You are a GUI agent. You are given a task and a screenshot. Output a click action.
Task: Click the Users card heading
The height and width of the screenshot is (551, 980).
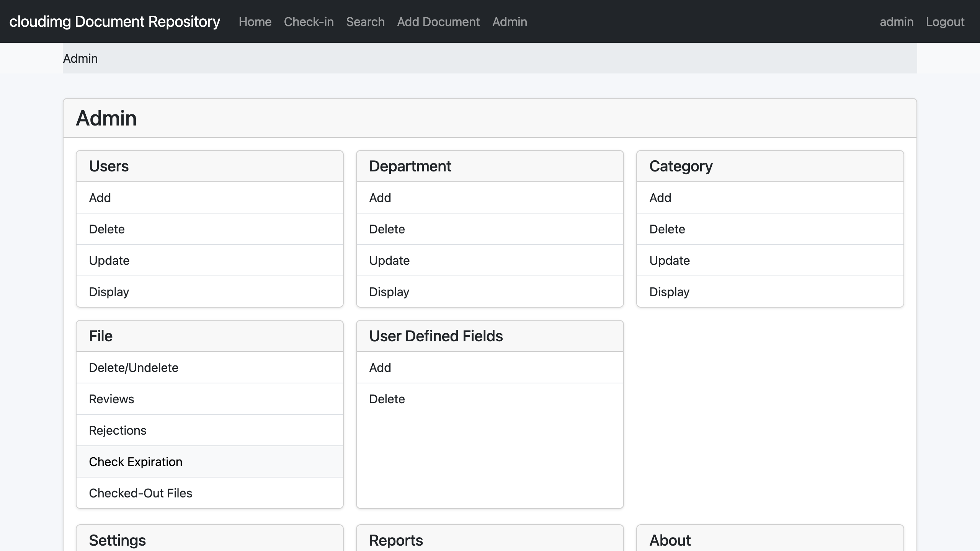point(109,166)
